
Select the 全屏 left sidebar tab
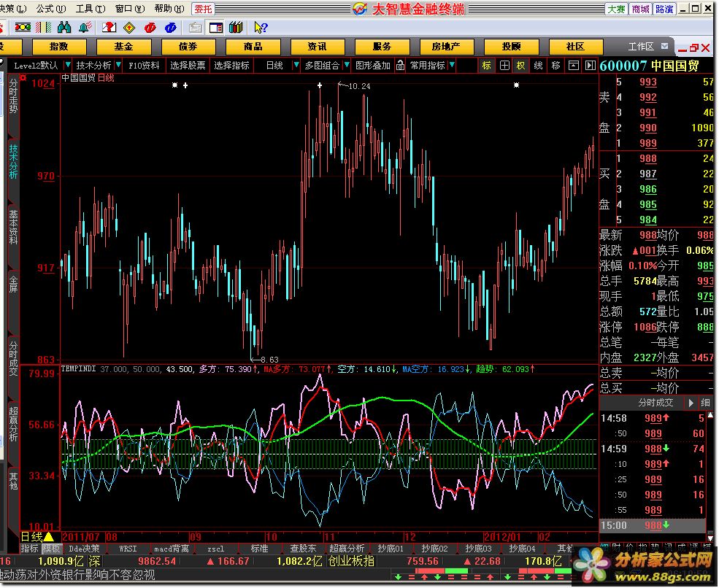click(x=13, y=284)
